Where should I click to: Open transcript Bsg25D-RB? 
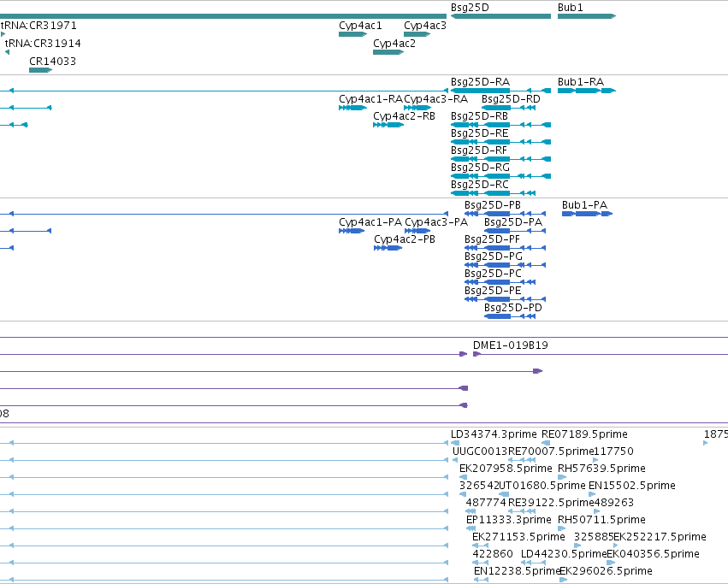pos(479,116)
